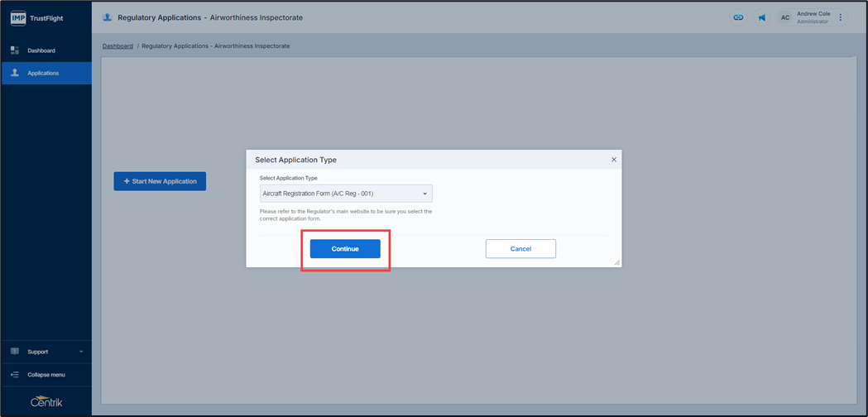Click the AC user avatar

tap(785, 17)
